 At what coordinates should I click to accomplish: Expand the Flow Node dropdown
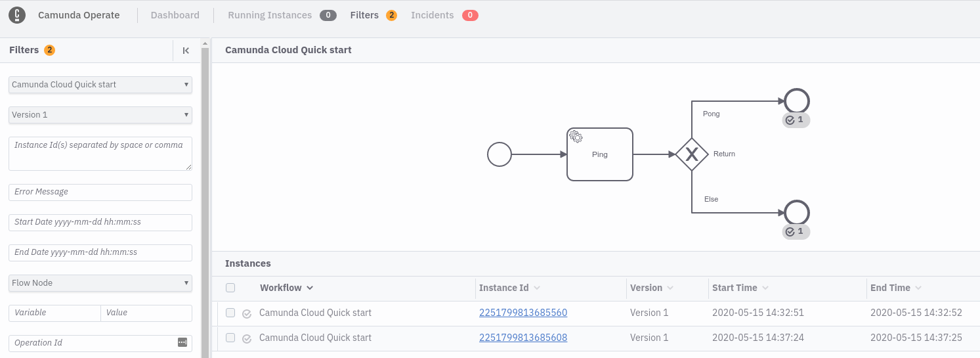click(100, 283)
